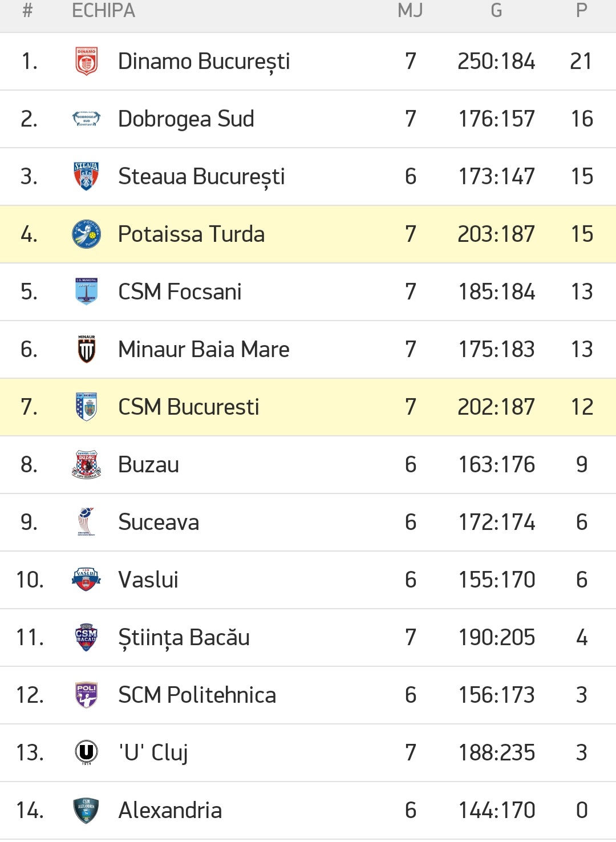Tap the Steaua București crest icon

pos(87,176)
